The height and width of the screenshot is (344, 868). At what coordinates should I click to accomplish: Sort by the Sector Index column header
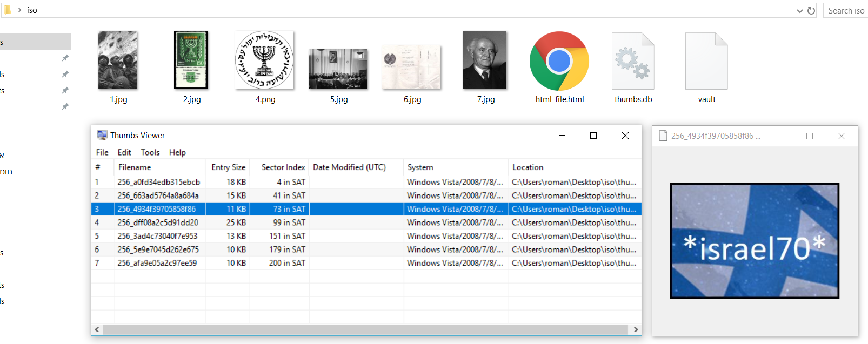click(x=279, y=167)
